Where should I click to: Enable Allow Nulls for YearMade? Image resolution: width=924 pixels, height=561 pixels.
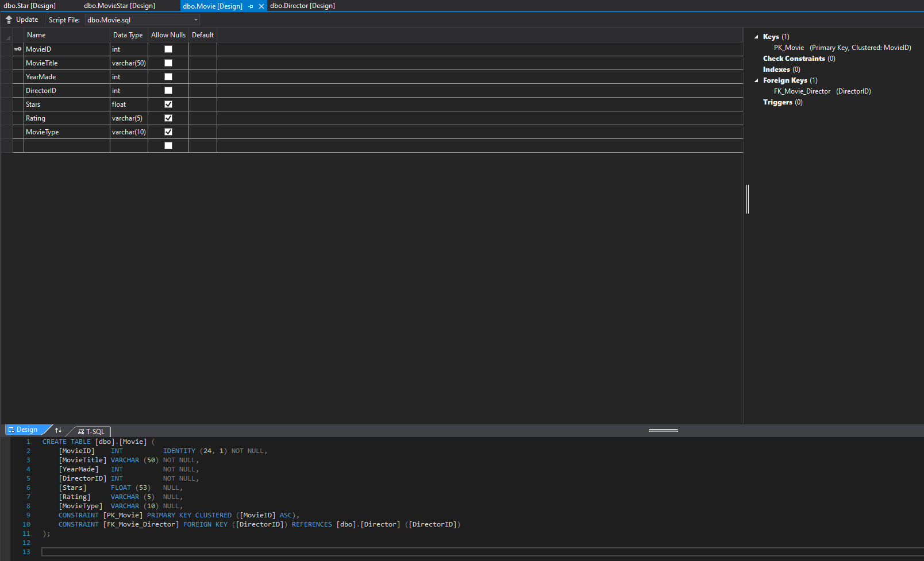coord(168,76)
